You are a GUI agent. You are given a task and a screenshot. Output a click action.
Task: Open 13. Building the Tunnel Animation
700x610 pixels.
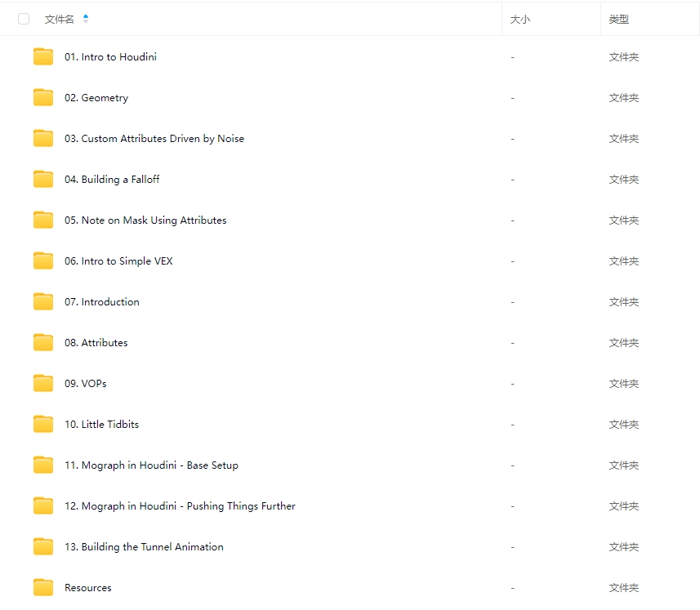point(145,546)
